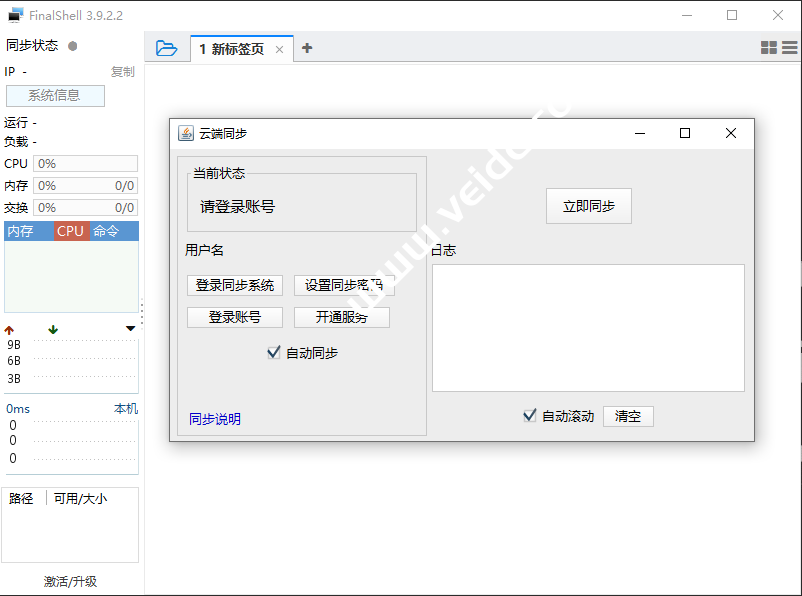Open the network graph dropdown arrow

click(130, 329)
